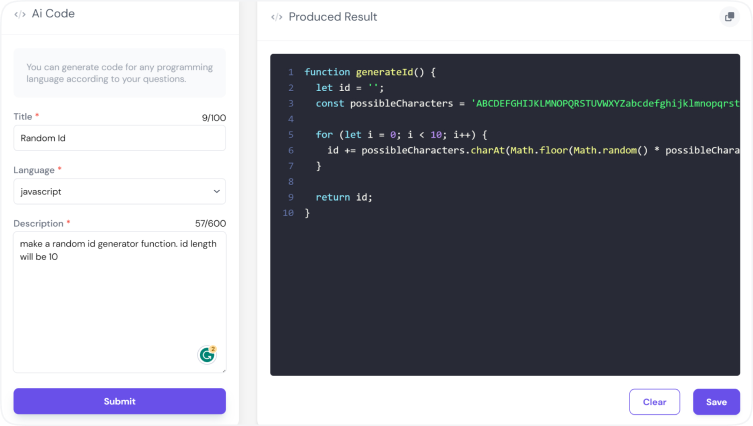Image resolution: width=753 pixels, height=426 pixels.
Task: Click the copy icon beside Produced Result
Action: point(728,17)
